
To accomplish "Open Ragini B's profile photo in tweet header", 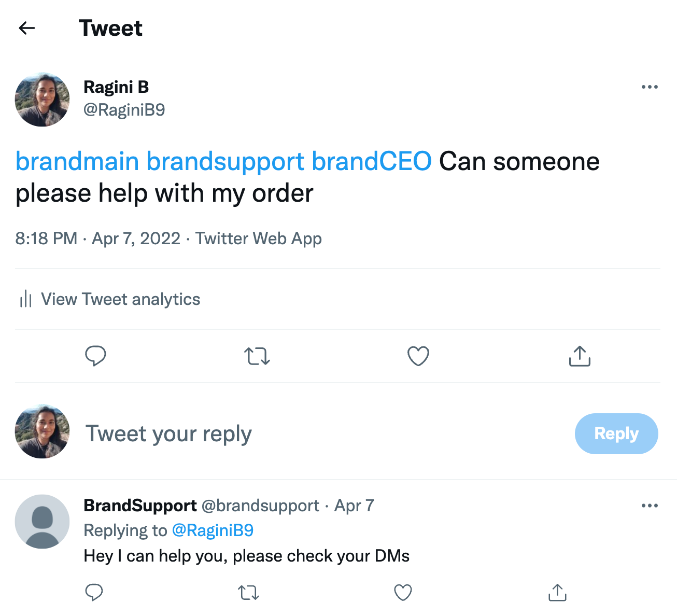I will click(42, 100).
